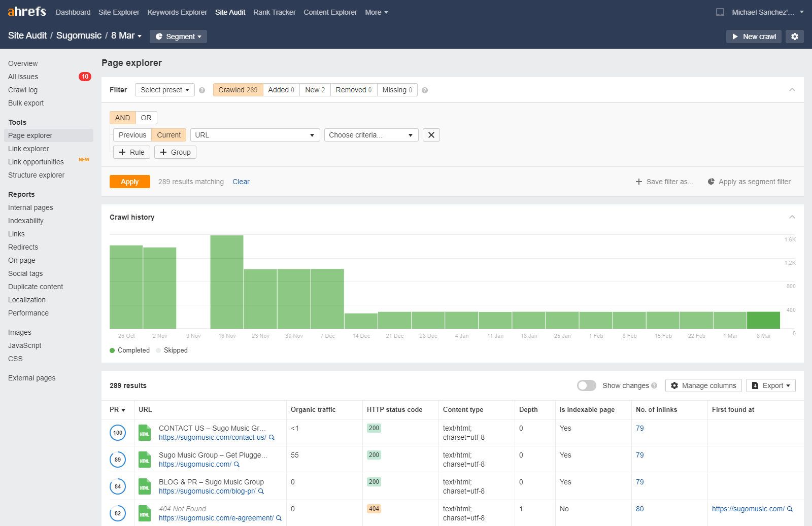Image resolution: width=812 pixels, height=526 pixels.
Task: Toggle Completed legend in crawl history
Action: pyautogui.click(x=129, y=350)
